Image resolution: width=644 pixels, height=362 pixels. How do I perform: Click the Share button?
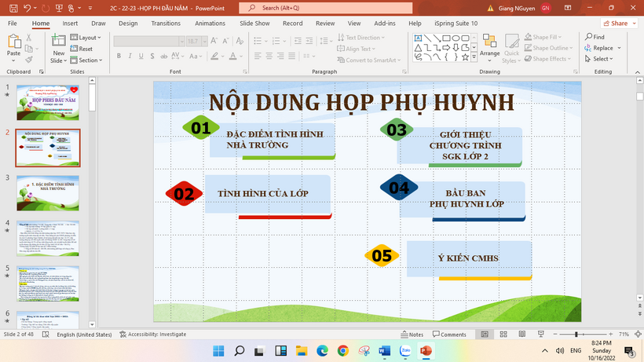pyautogui.click(x=615, y=24)
